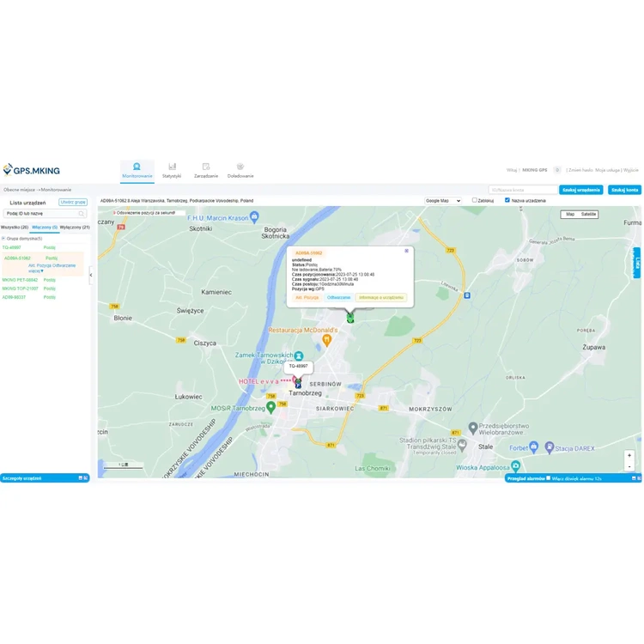Expand the więcej options for AD08A-51062
Image resolution: width=644 pixels, height=644 pixels.
pos(37,270)
